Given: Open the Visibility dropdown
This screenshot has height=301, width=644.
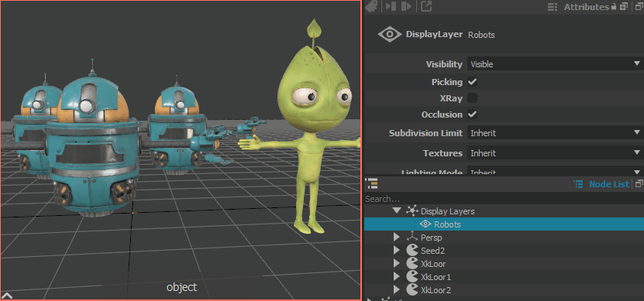Looking at the screenshot, I should pyautogui.click(x=556, y=64).
